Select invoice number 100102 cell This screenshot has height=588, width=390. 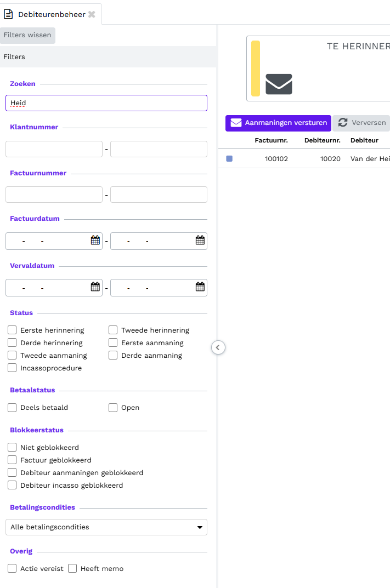pos(276,158)
